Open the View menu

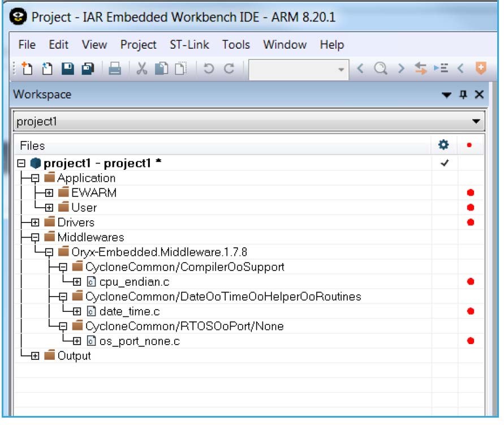pos(94,44)
